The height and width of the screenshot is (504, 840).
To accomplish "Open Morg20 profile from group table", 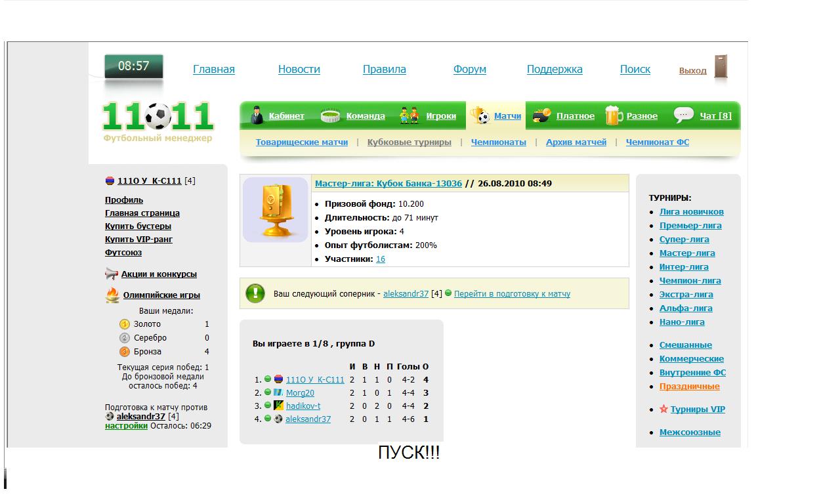I will pyautogui.click(x=300, y=393).
